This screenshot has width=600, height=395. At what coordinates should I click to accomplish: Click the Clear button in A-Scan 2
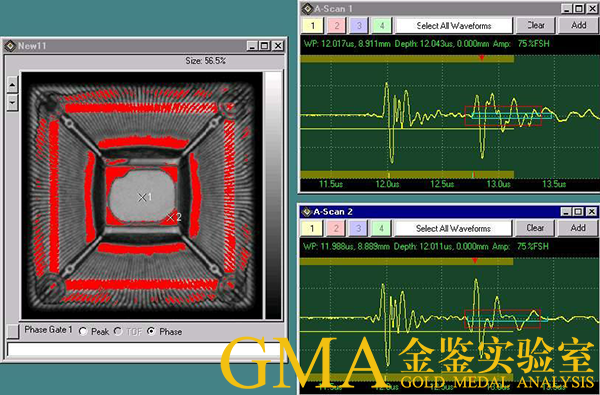tap(535, 229)
